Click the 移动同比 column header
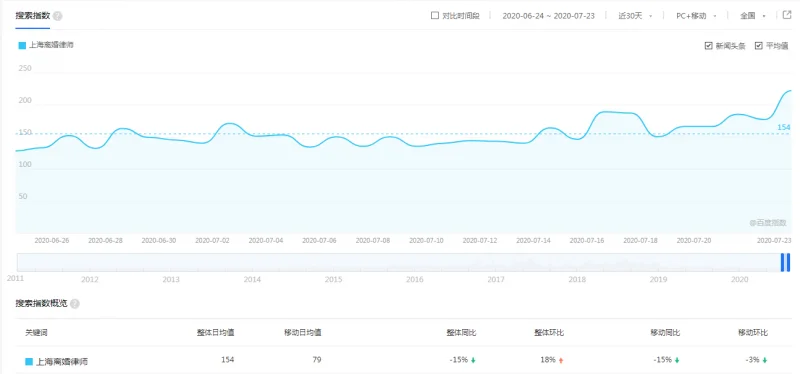The height and width of the screenshot is (374, 800). [665, 333]
